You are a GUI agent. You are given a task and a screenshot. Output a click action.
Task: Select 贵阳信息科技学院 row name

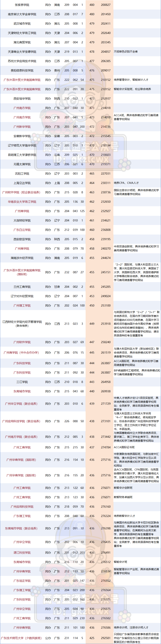click(22, 71)
